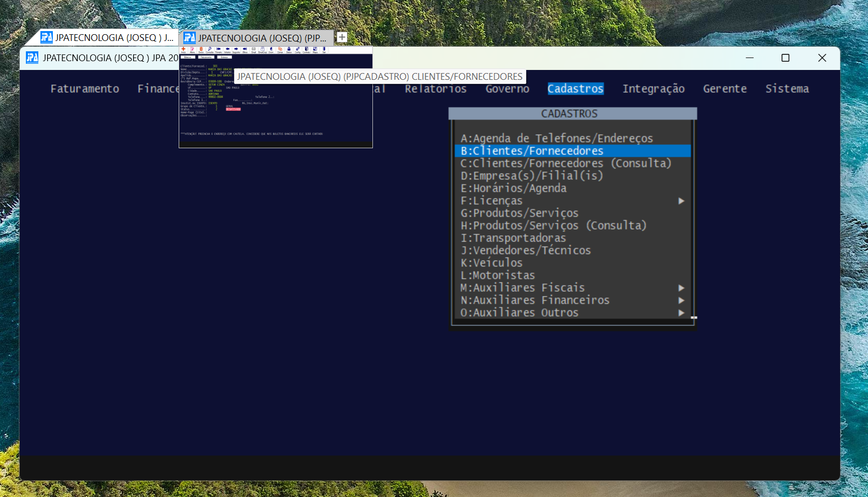This screenshot has width=868, height=497.
Task: Maximize the JPATECNOLOGIA window
Action: (x=785, y=58)
